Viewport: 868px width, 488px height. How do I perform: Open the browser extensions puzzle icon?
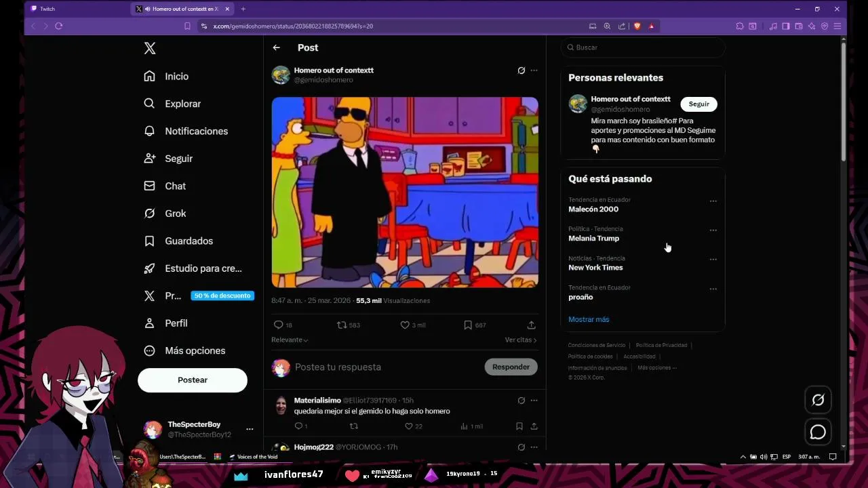click(x=740, y=26)
